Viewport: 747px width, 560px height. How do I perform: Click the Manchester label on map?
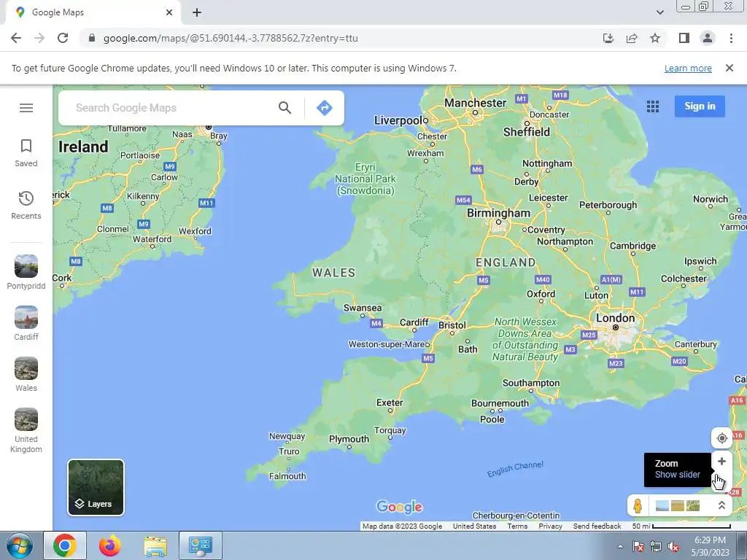[x=475, y=103]
